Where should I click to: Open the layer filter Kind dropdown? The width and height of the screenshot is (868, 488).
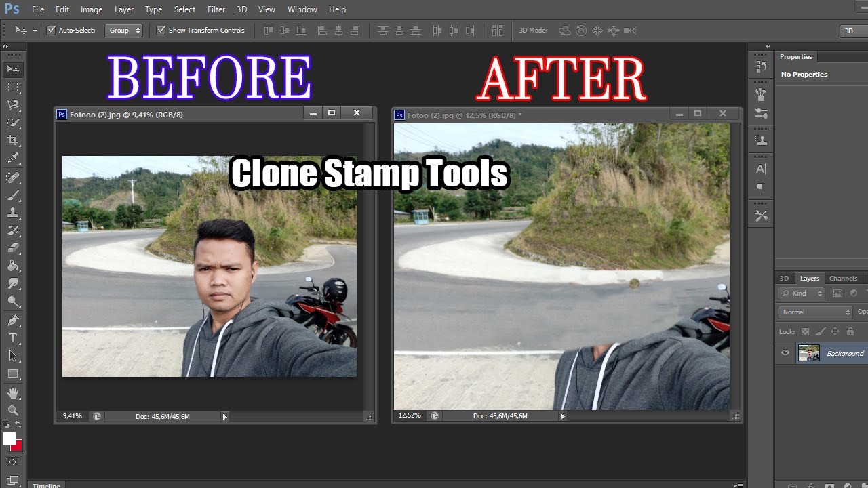click(x=802, y=293)
